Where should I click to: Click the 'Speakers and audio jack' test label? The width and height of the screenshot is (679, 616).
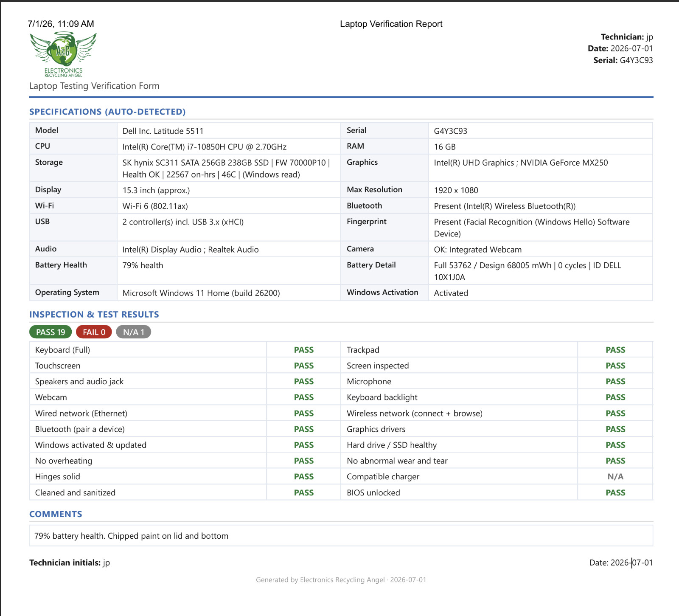pyautogui.click(x=79, y=381)
